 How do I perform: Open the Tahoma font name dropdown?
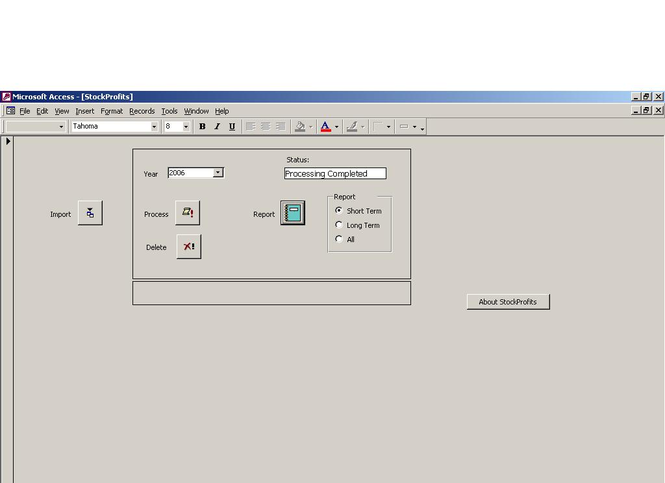(154, 126)
